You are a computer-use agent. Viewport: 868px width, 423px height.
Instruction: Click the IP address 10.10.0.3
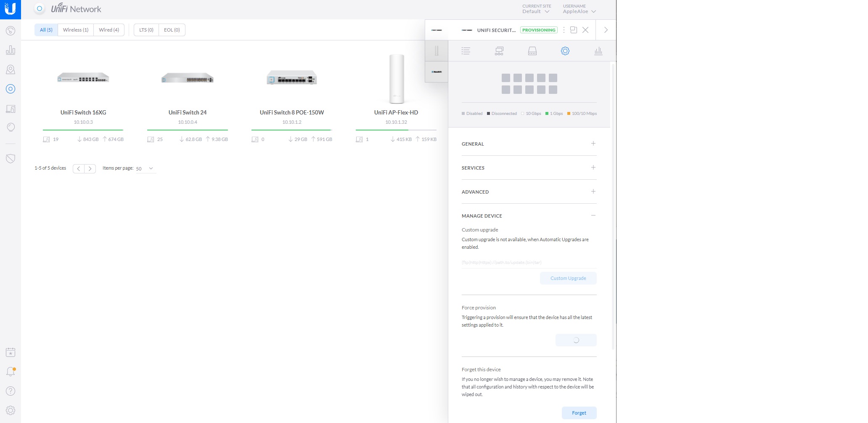[x=83, y=122]
